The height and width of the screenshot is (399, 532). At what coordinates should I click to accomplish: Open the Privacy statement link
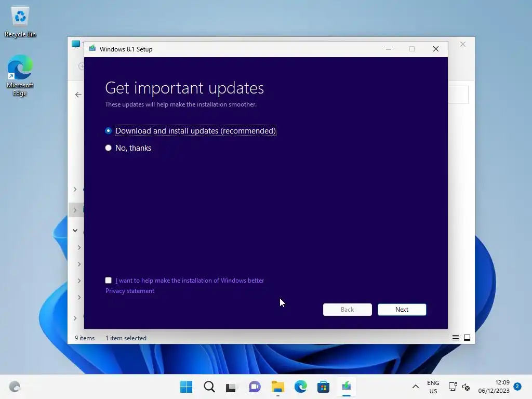129,291
